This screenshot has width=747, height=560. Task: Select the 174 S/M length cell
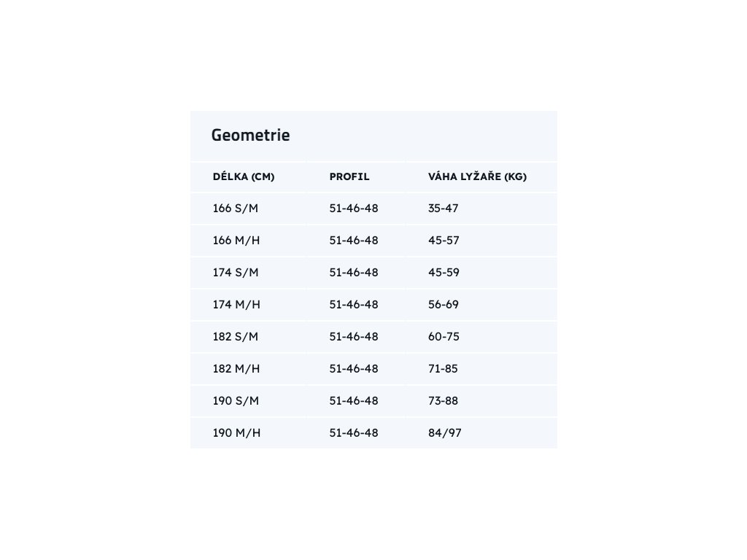(x=236, y=273)
